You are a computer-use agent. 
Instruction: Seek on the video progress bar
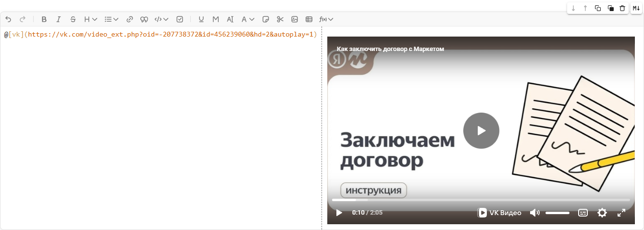pyautogui.click(x=481, y=200)
